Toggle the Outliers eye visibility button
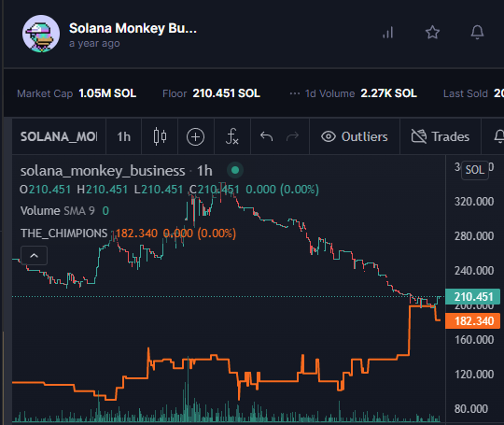The width and height of the screenshot is (504, 425). [355, 136]
